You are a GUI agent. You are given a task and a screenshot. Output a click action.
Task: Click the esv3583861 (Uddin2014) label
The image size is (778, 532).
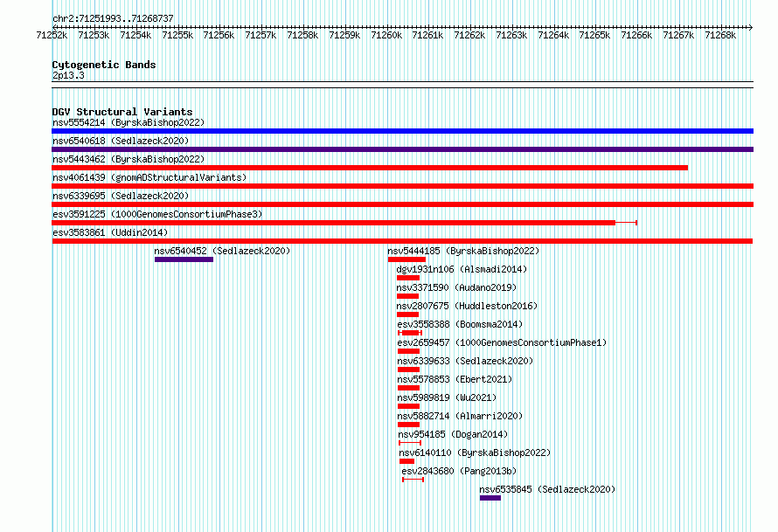click(x=110, y=232)
